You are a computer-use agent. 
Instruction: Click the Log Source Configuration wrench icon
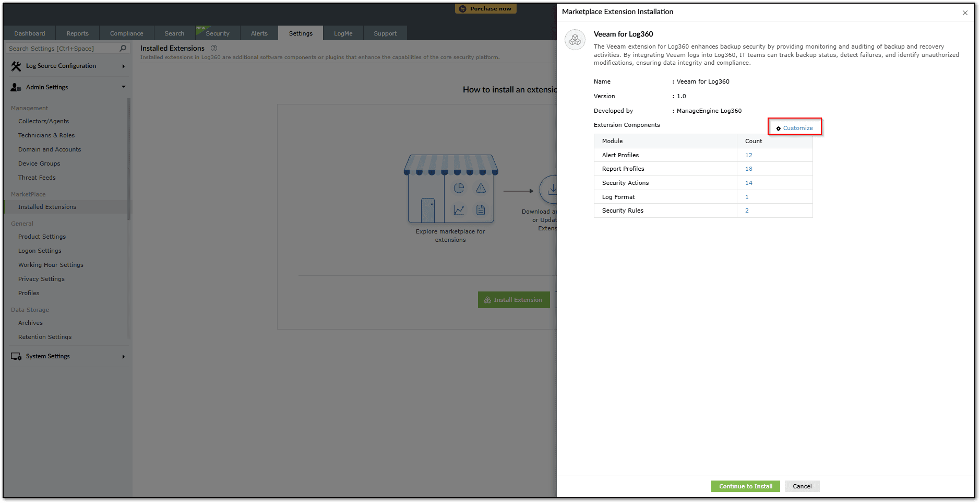[16, 66]
